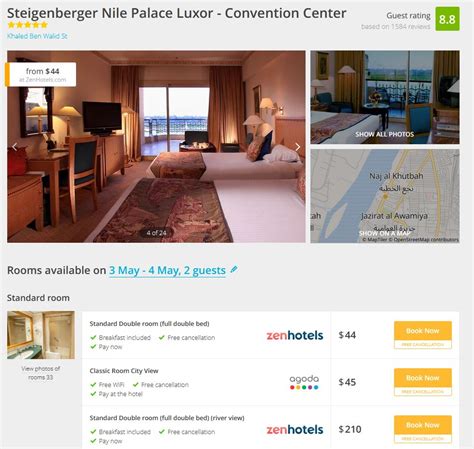Click the zenhotels logo for $44 room

pyautogui.click(x=295, y=335)
